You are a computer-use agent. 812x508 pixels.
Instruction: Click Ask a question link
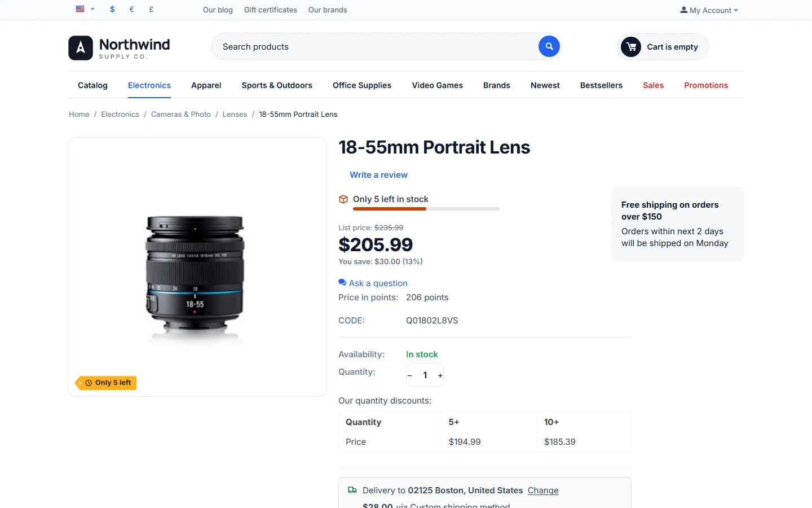(x=373, y=283)
